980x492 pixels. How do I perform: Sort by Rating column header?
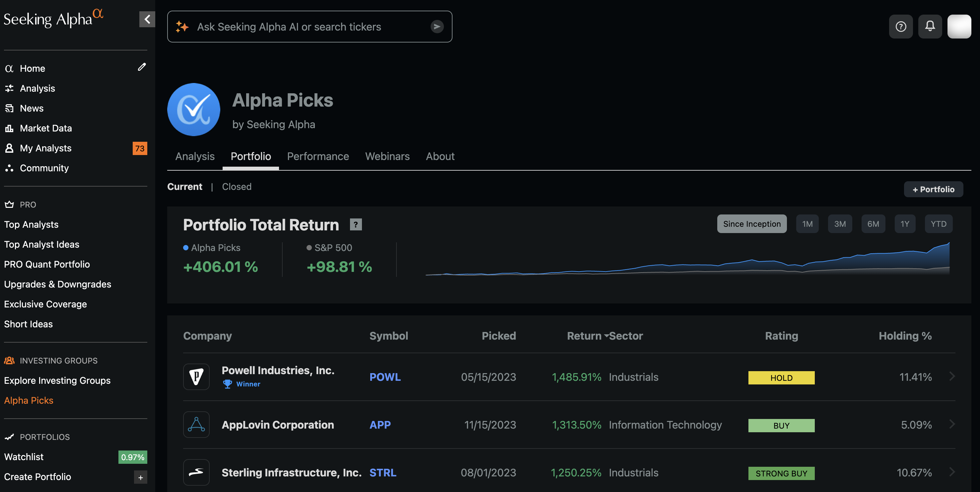(781, 336)
